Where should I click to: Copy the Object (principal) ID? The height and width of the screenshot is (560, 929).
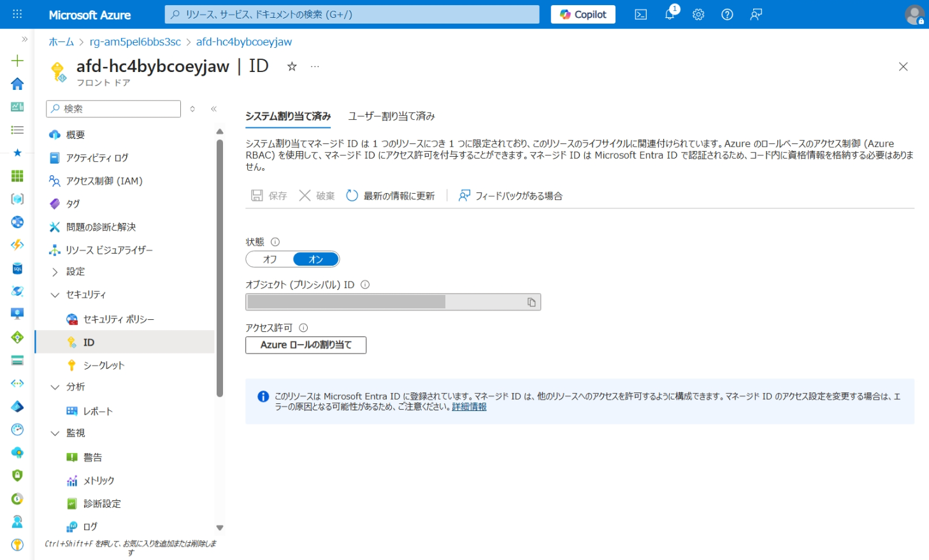[x=531, y=301]
